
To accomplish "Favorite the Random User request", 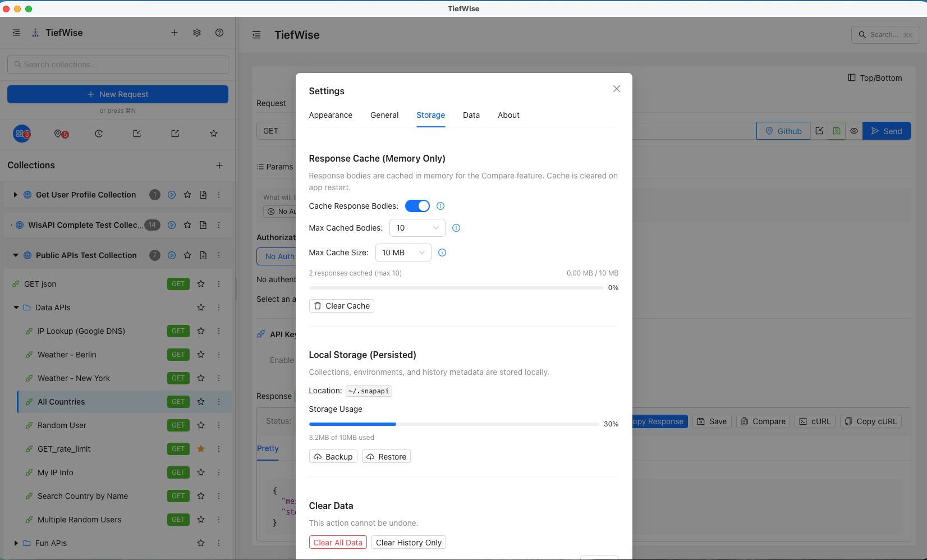I will point(201,425).
